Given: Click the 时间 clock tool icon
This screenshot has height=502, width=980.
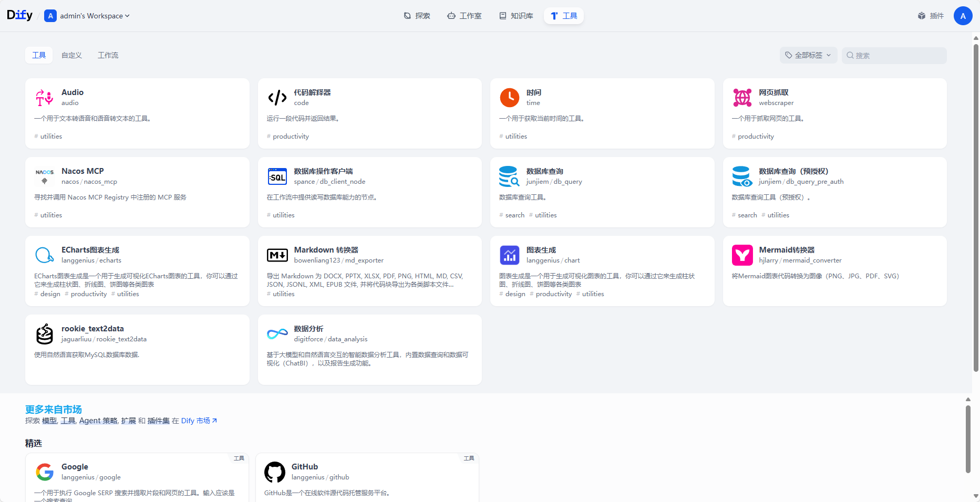Looking at the screenshot, I should pyautogui.click(x=509, y=97).
